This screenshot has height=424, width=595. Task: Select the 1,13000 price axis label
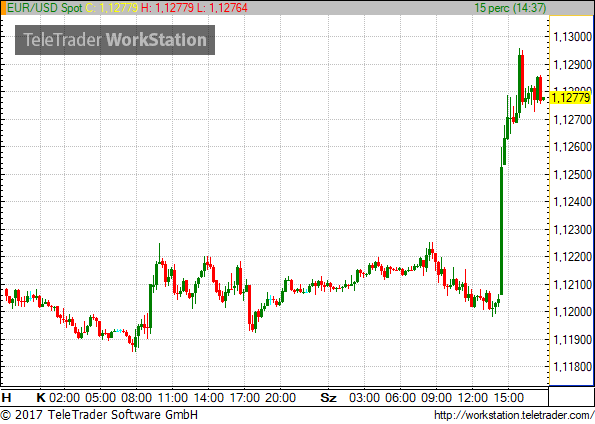click(573, 37)
